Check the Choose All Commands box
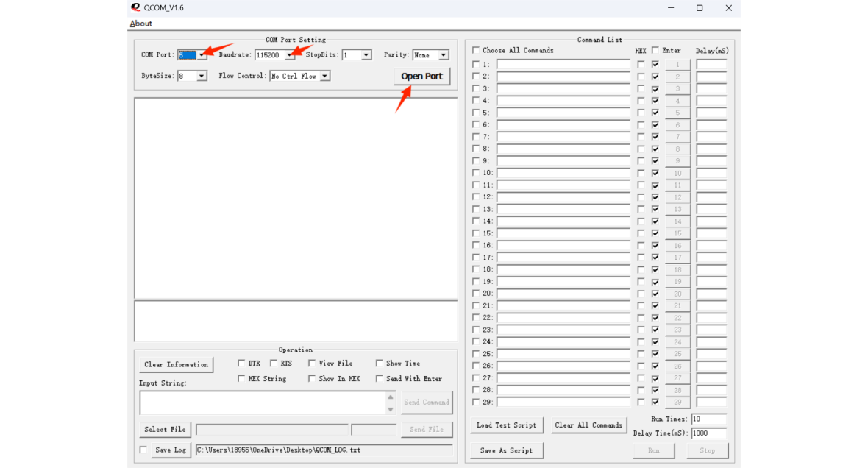 [476, 50]
